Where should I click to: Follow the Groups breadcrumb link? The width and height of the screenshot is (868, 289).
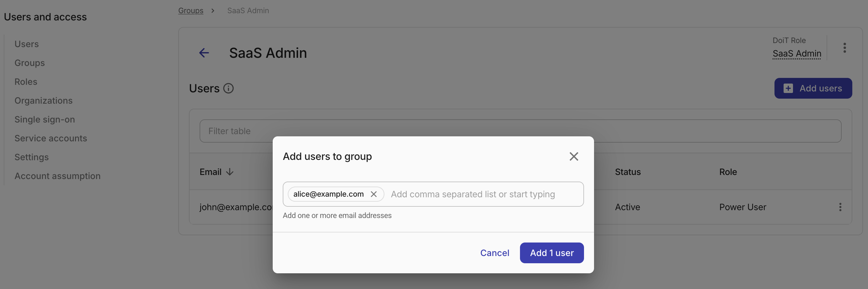191,10
